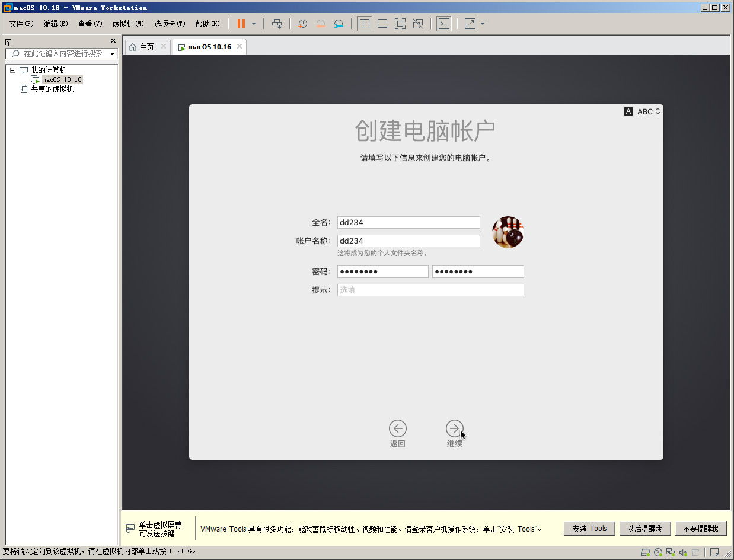Click the VMware Workstation title bar icon
This screenshot has height=560, width=734.
coord(8,8)
